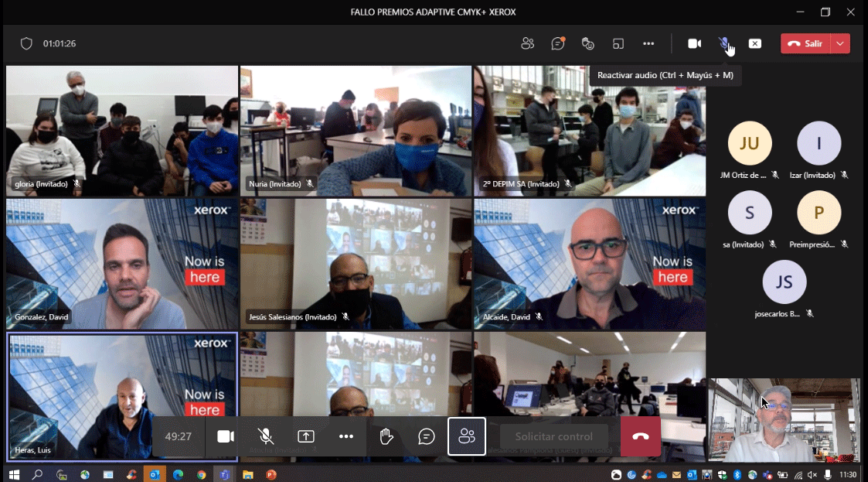This screenshot has width=868, height=482.
Task: Open the reactions menu in top toolbar
Action: pyautogui.click(x=587, y=44)
